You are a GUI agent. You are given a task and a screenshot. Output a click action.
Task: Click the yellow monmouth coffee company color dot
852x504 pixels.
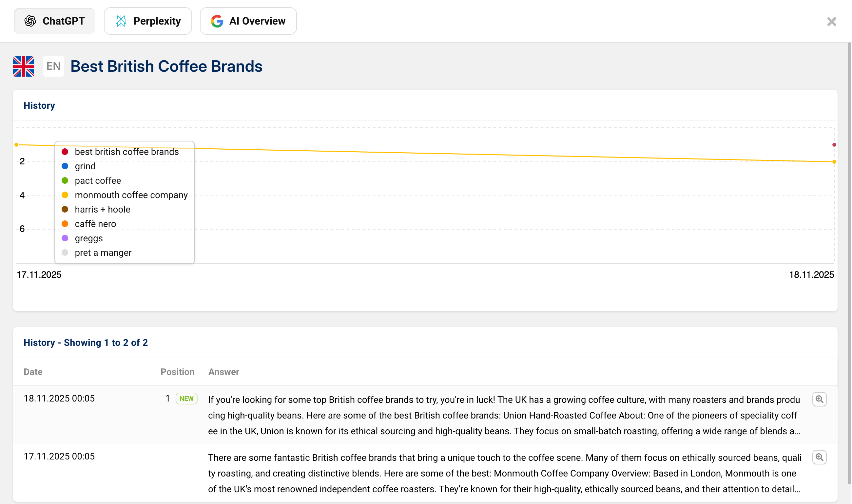[x=65, y=195]
